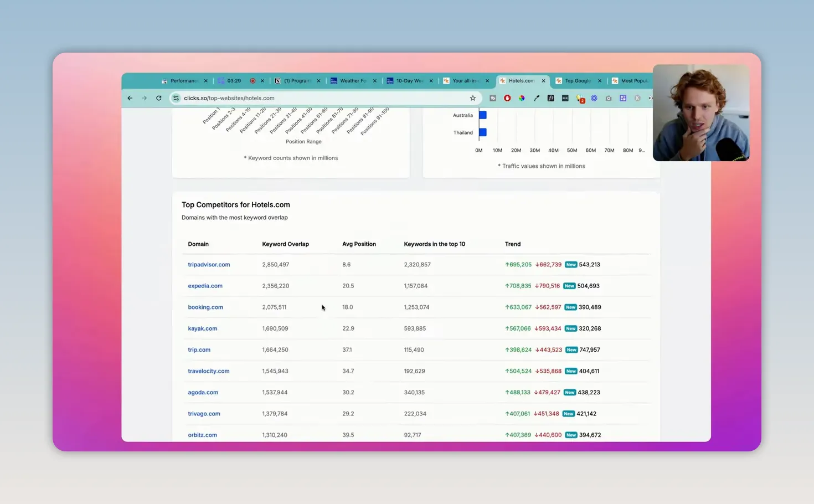Viewport: 814px width, 504px height.
Task: Click the New badge in tripadvisor.com row
Action: tap(571, 265)
